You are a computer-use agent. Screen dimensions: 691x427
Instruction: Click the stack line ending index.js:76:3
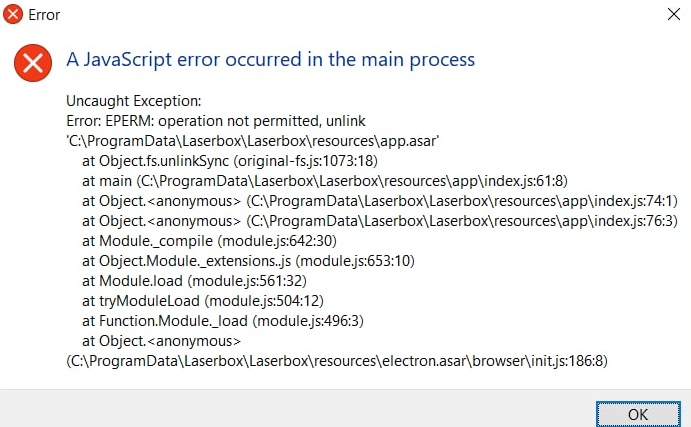[380, 221]
